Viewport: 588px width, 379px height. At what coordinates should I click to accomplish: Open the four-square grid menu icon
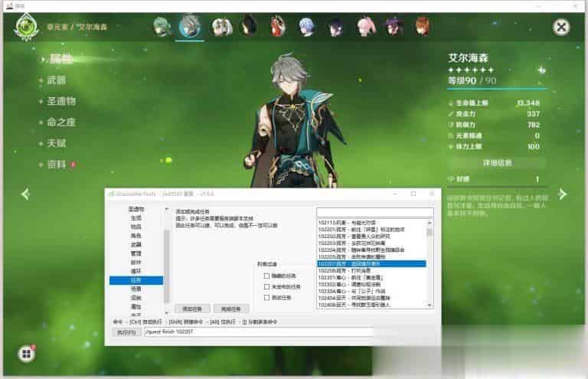(26, 354)
